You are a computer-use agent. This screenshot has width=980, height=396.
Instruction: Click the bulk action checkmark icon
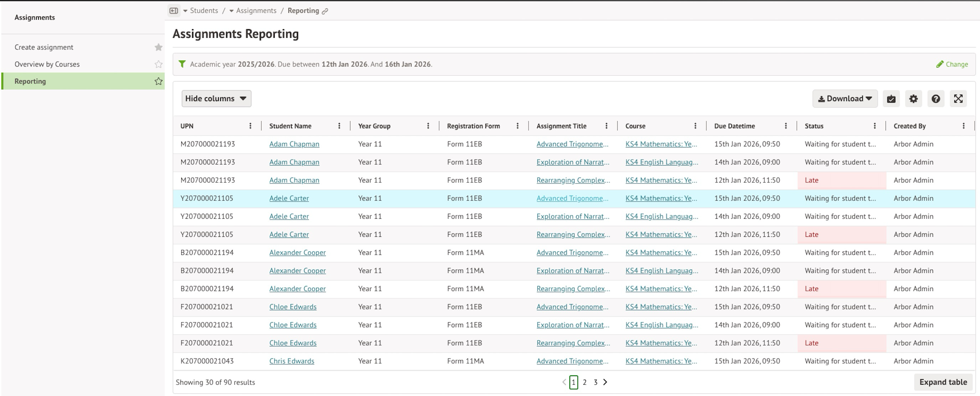pyautogui.click(x=891, y=99)
